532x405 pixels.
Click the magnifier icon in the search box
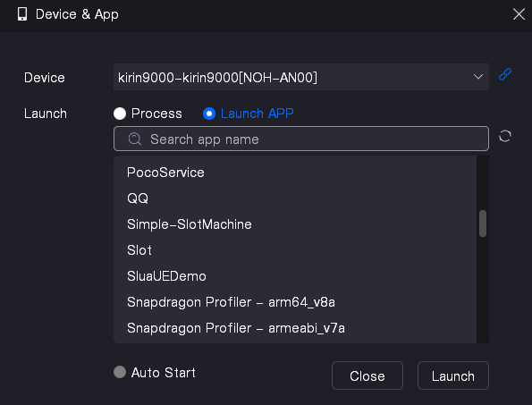[x=135, y=139]
